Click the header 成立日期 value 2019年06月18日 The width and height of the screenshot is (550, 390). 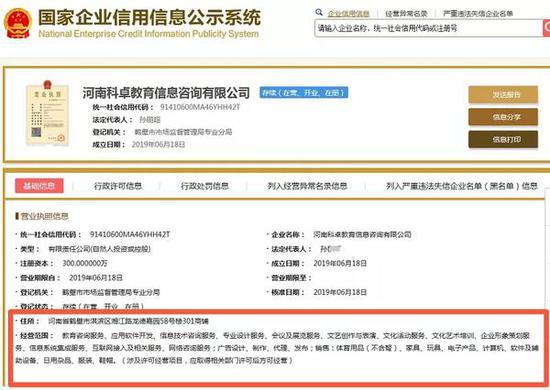tap(158, 144)
